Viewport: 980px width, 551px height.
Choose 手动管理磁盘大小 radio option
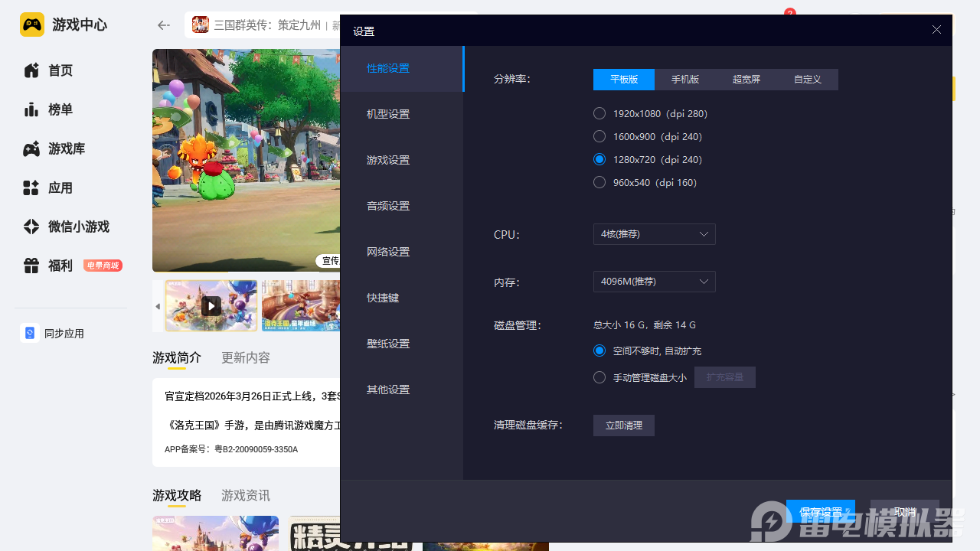(x=599, y=377)
